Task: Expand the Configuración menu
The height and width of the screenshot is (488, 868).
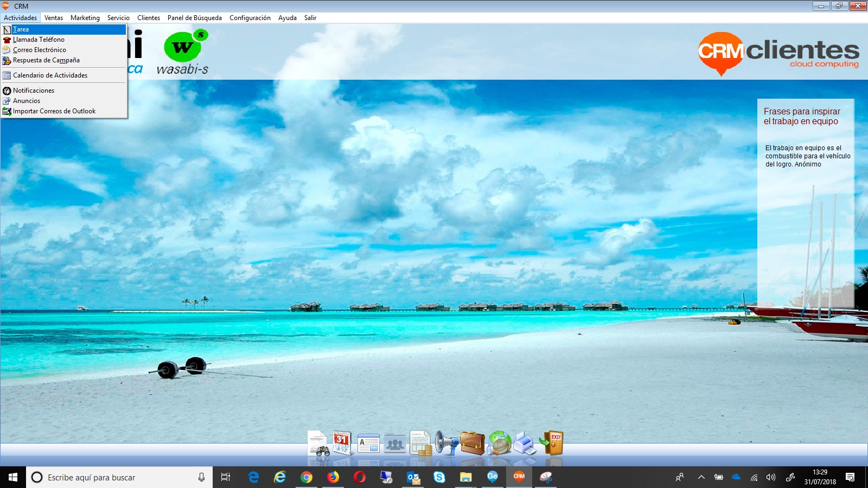Action: (x=250, y=18)
